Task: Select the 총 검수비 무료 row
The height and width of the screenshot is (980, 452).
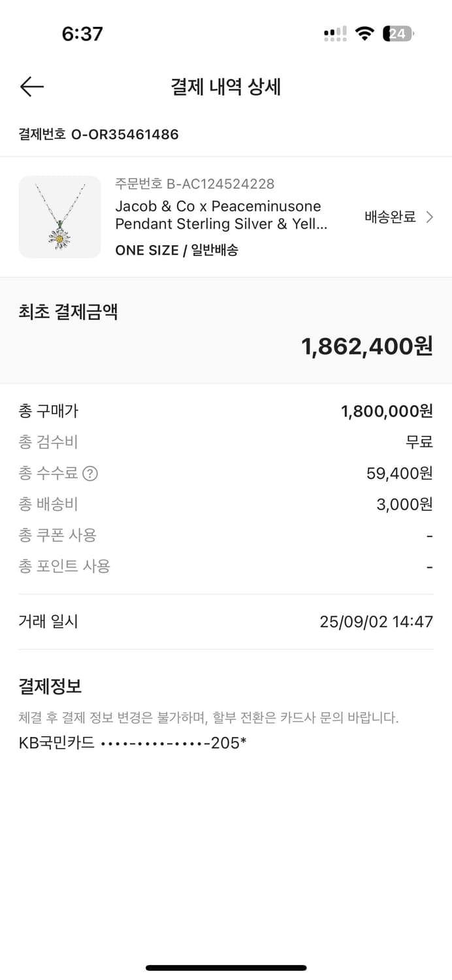Action: (226, 442)
